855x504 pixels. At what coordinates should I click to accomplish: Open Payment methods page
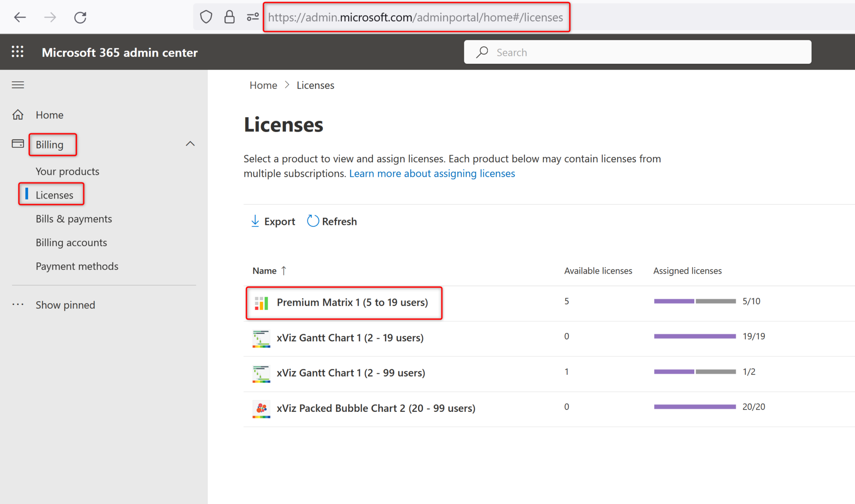click(77, 266)
